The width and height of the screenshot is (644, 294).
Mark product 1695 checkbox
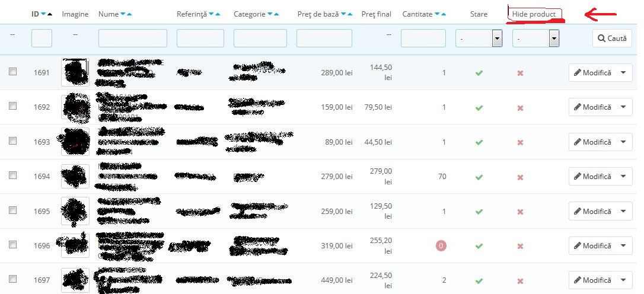[x=12, y=210]
